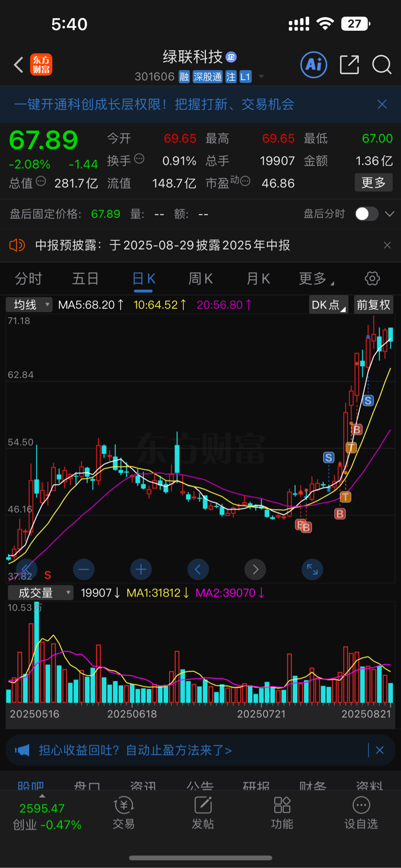401x868 pixels.
Task: Open the 资讯 tab
Action: pos(143,785)
